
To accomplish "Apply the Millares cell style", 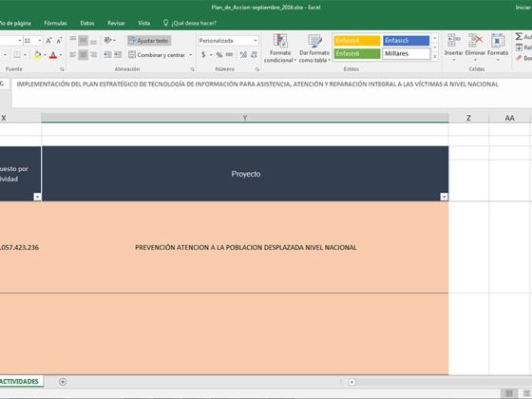I will 407,53.
